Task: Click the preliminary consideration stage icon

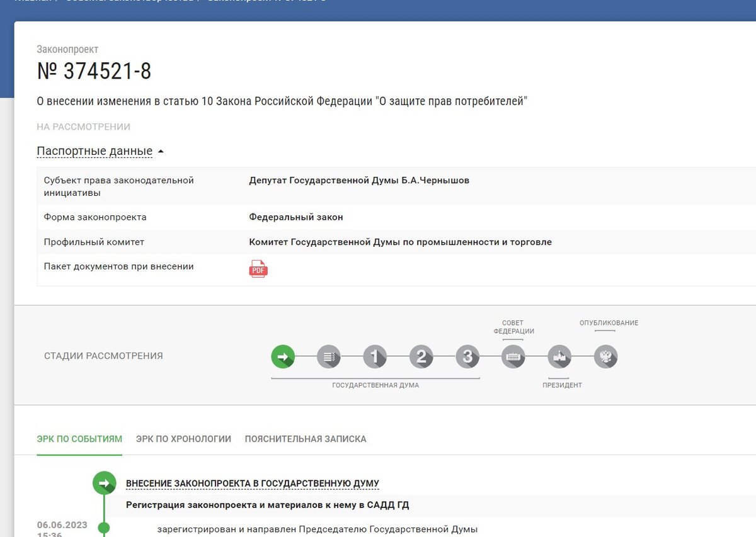Action: point(329,356)
